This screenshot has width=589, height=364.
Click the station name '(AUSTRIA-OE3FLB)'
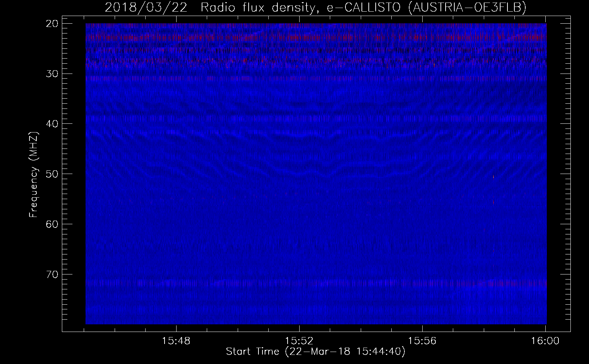[x=467, y=8]
